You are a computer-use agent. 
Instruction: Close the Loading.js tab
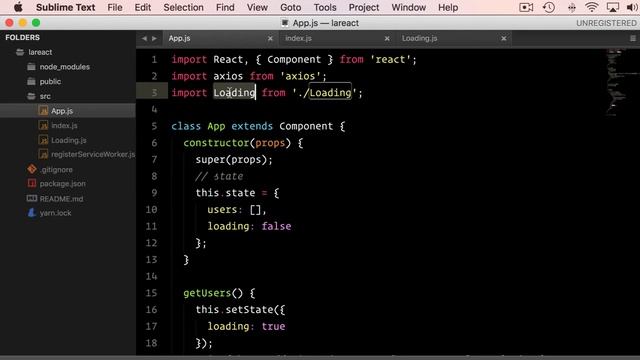click(504, 38)
